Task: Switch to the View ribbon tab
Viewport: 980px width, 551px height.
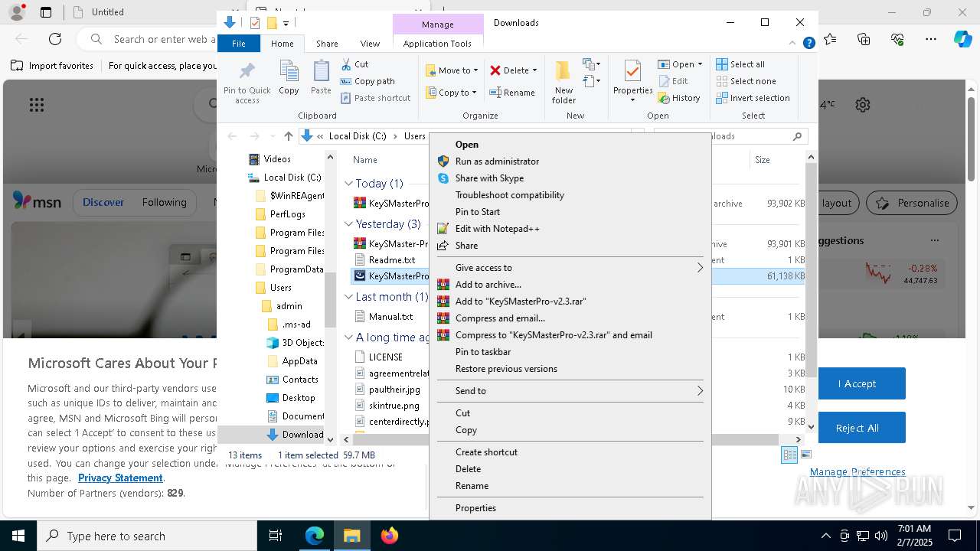Action: coord(370,44)
